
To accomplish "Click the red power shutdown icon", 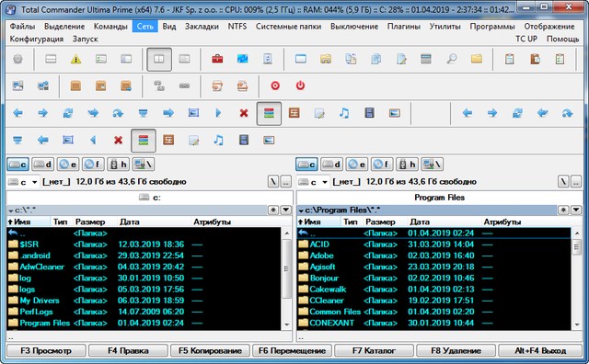I will click(300, 85).
